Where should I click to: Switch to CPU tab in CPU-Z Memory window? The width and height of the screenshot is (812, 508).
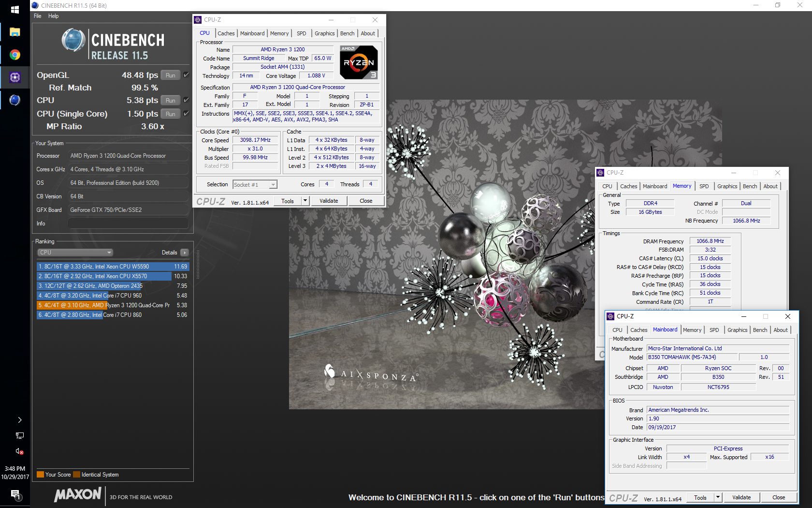click(607, 186)
